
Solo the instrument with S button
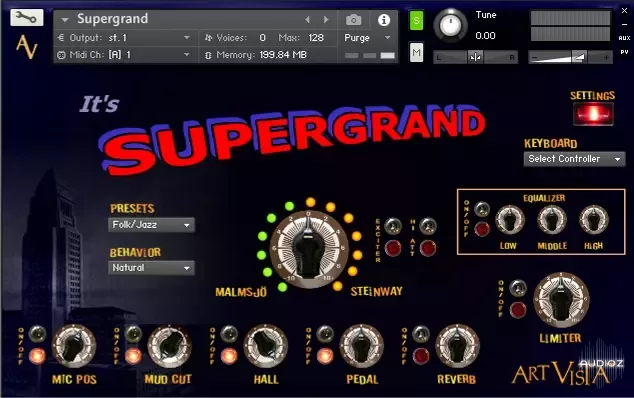[x=416, y=20]
